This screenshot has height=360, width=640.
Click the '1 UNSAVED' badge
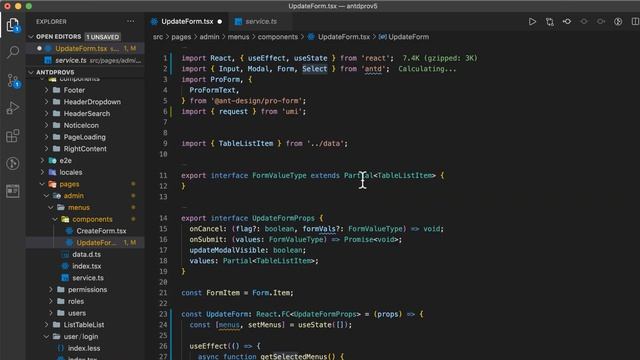coord(102,37)
